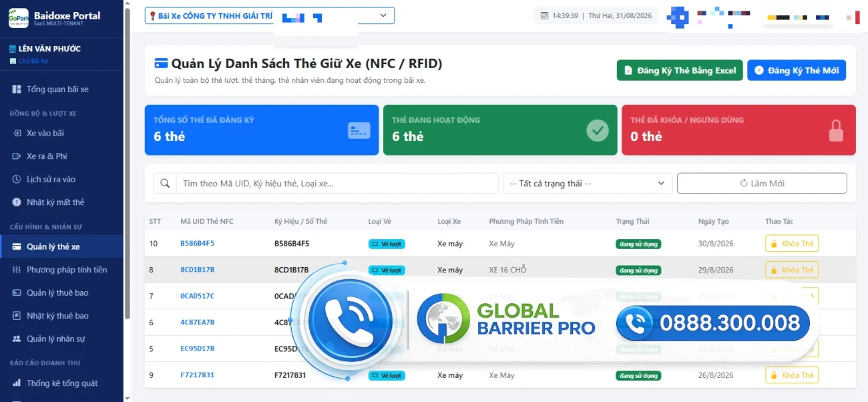Focus the Tìm theo Mã UID search field
The image size is (868, 402).
[x=337, y=183]
